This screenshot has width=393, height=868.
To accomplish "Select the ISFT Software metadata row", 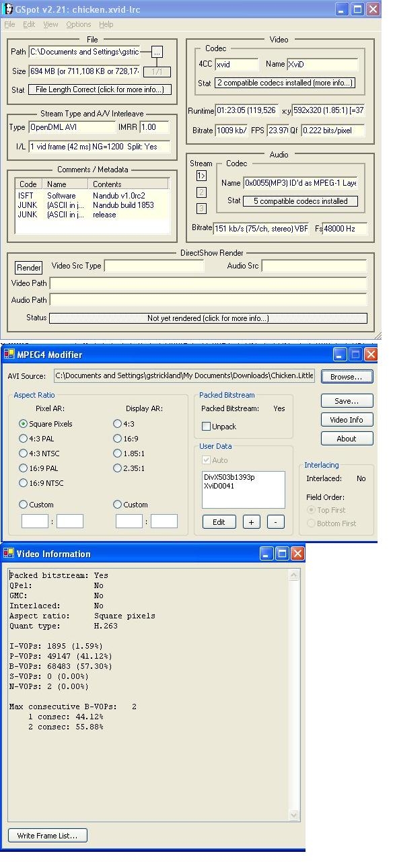I will pyautogui.click(x=92, y=196).
